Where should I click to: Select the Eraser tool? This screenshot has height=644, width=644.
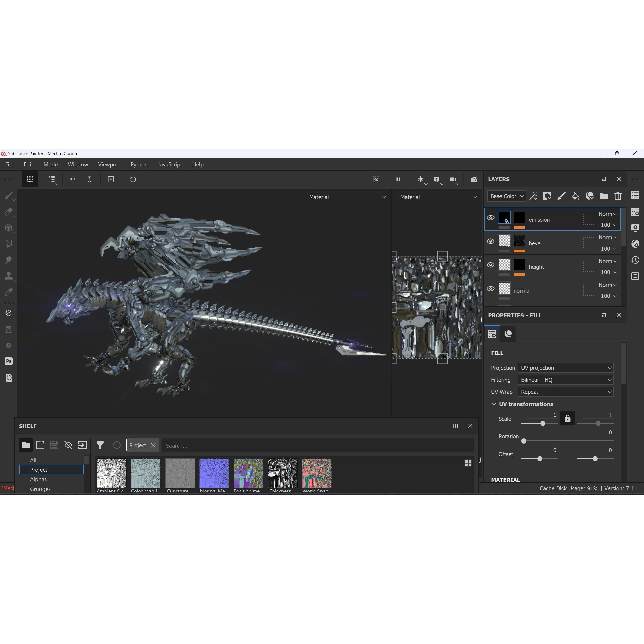[9, 212]
